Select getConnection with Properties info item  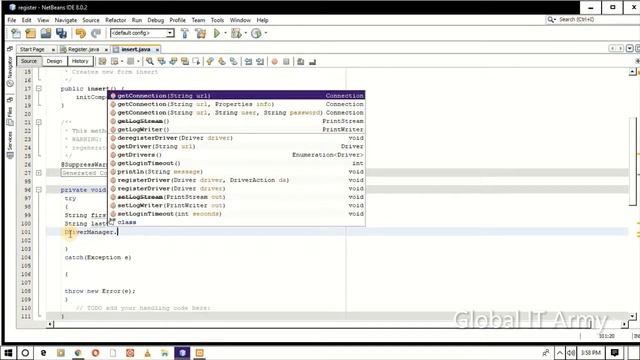click(x=236, y=104)
